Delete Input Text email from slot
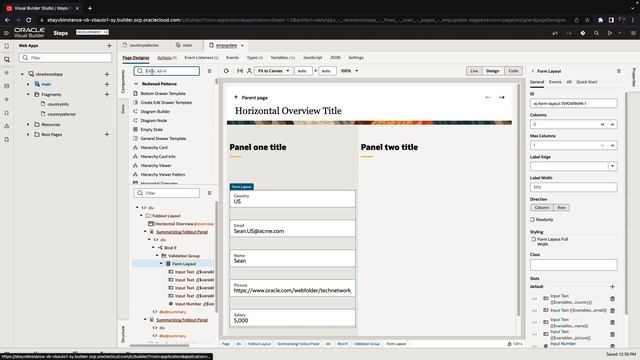Viewport: 640px width, 360px height. [612, 311]
